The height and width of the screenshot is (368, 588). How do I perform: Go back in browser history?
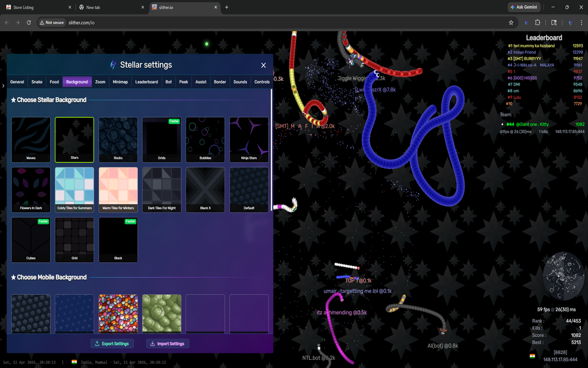point(7,23)
